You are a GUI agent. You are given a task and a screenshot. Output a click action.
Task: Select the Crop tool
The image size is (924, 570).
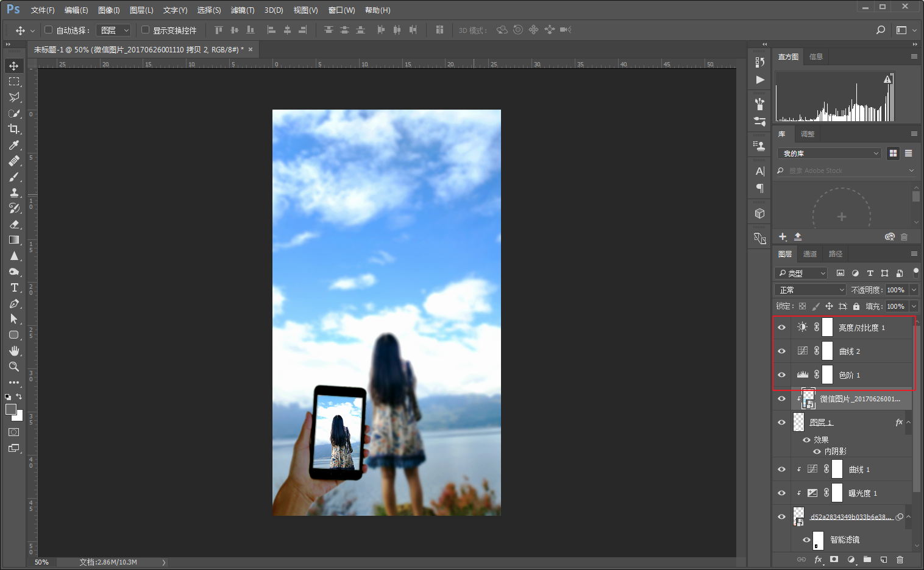[x=14, y=129]
